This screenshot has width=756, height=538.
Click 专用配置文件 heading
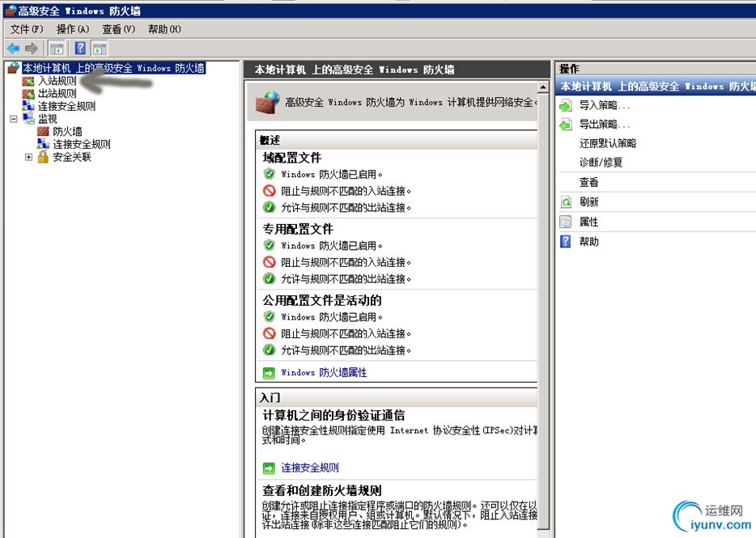tap(298, 229)
